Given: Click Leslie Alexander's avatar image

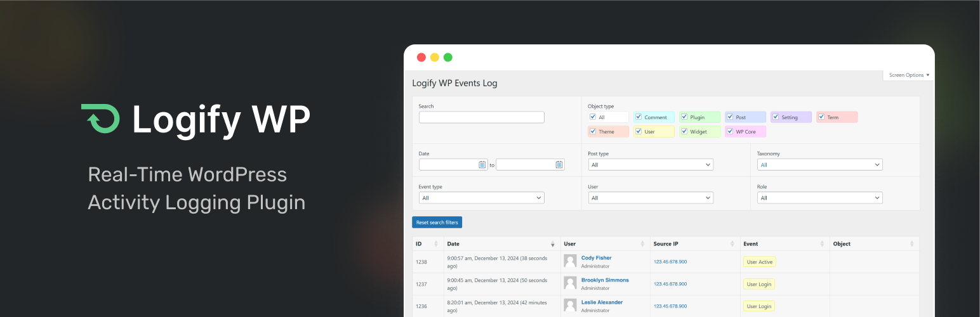Looking at the screenshot, I should point(571,306).
